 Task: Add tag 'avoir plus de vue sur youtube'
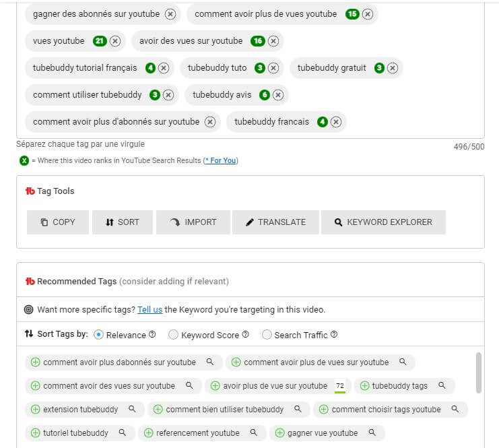click(x=215, y=386)
